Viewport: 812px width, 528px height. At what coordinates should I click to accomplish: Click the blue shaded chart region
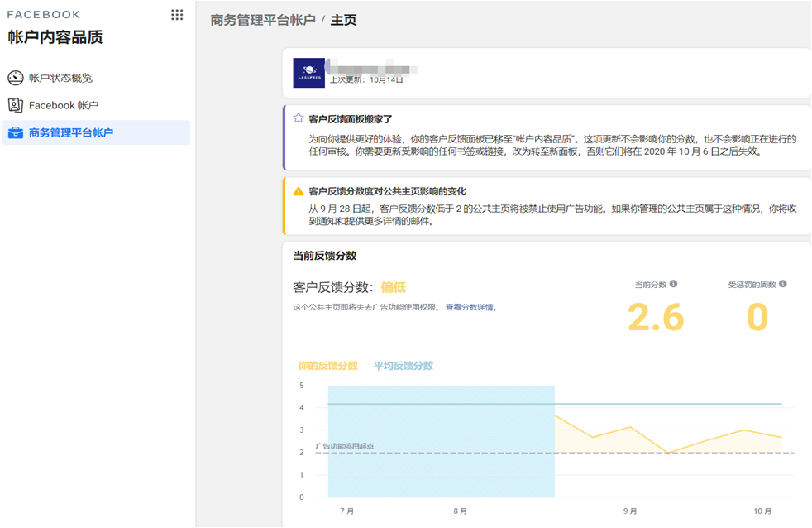(x=442, y=441)
